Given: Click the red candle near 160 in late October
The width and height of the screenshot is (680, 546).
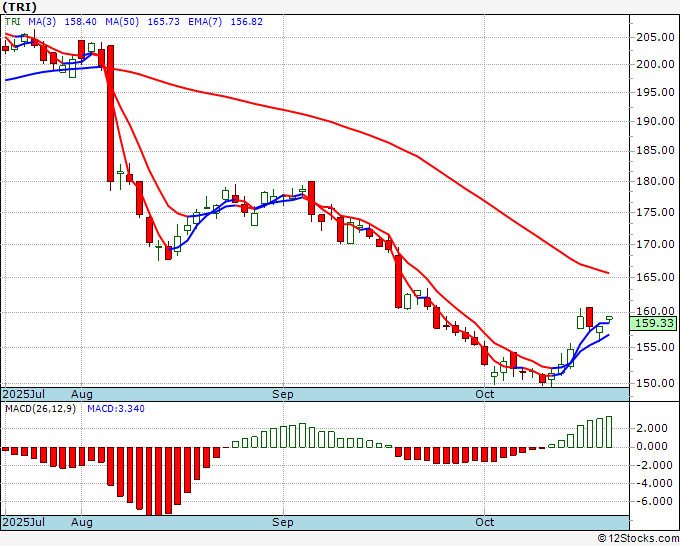Looking at the screenshot, I should pyautogui.click(x=589, y=317).
